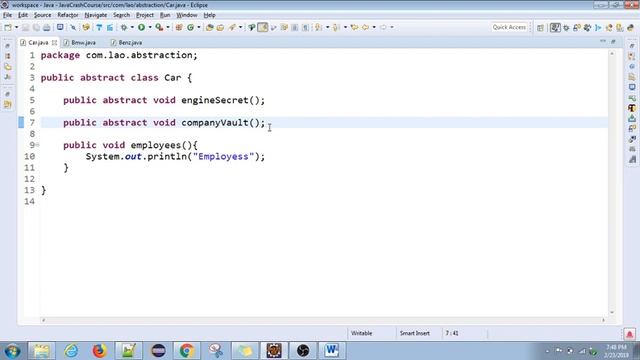Close the Car.java tab

[x=54, y=42]
